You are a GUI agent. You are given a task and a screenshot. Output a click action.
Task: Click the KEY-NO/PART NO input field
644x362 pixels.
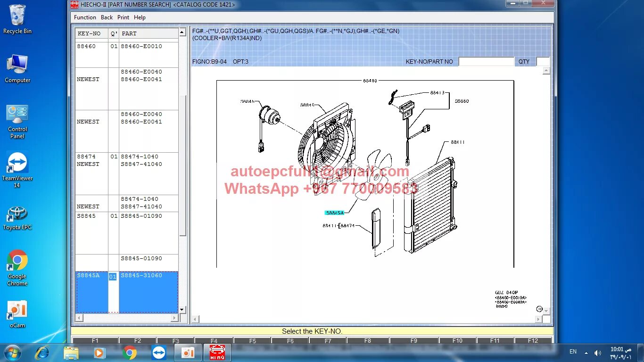pos(486,62)
